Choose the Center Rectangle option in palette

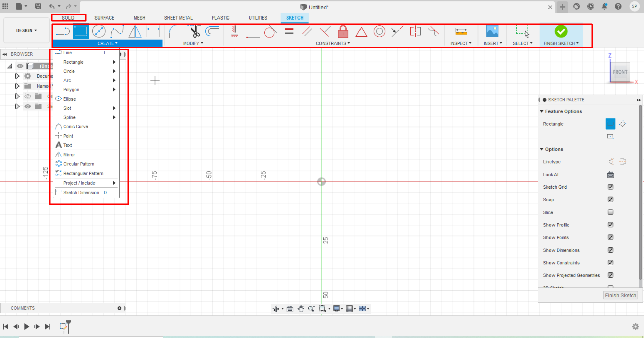coord(610,136)
